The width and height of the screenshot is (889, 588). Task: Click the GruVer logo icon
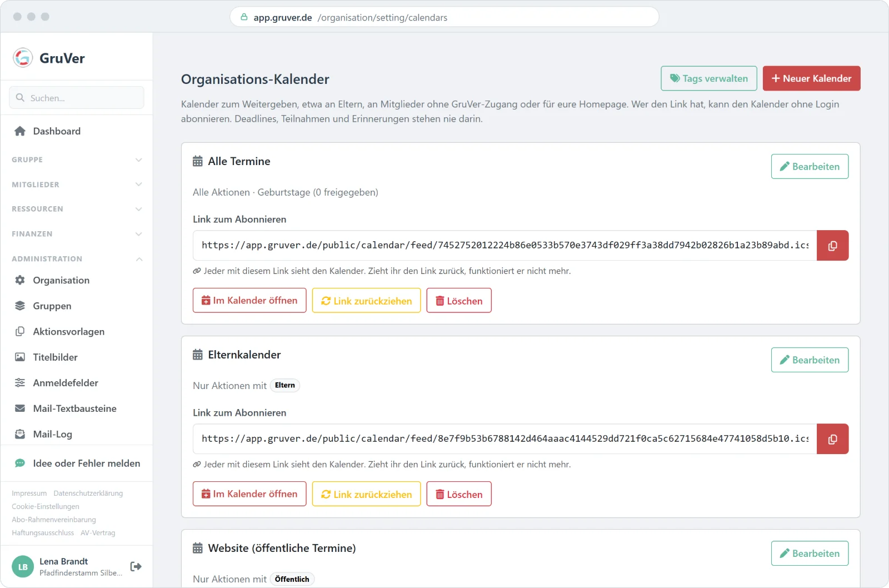point(23,58)
